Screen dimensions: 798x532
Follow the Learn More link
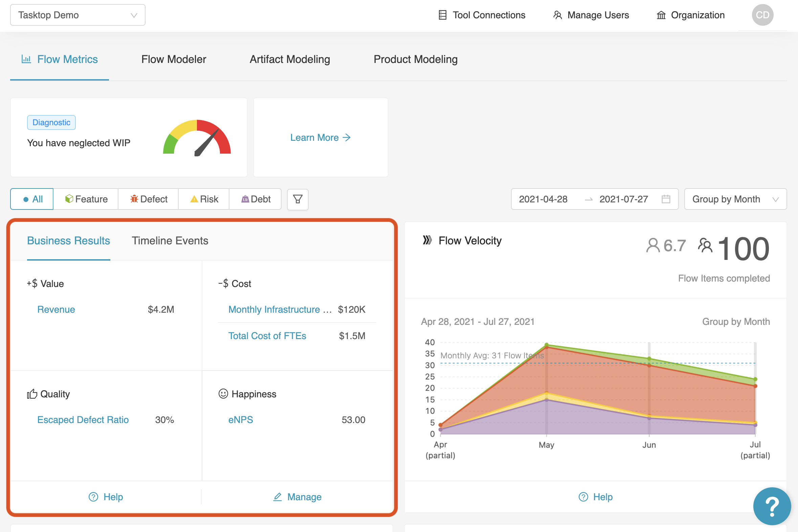(320, 137)
